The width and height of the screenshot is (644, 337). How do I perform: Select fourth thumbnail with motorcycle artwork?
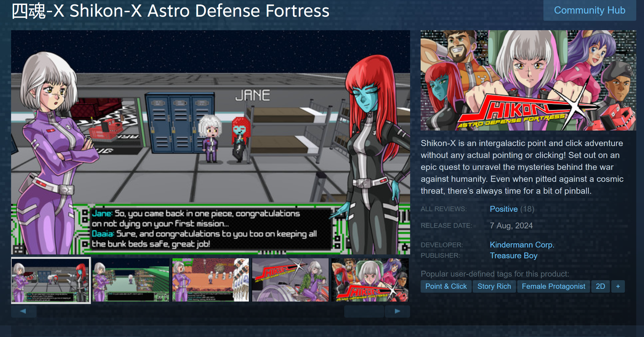290,280
